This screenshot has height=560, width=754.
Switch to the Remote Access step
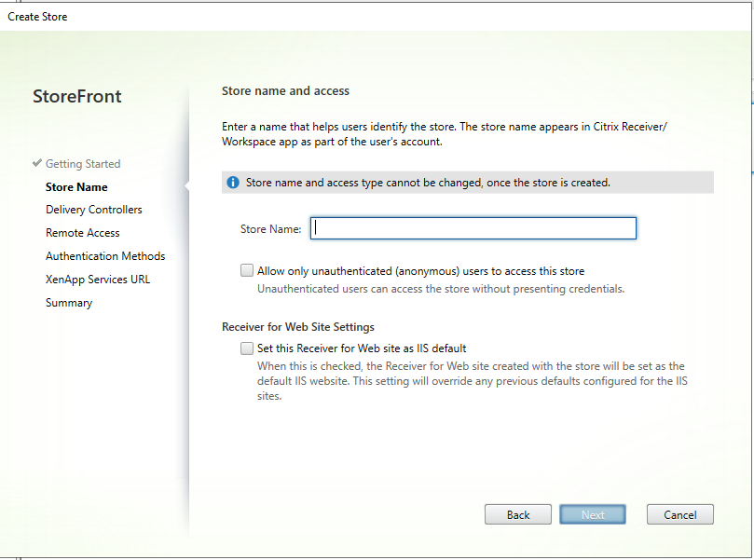(83, 233)
